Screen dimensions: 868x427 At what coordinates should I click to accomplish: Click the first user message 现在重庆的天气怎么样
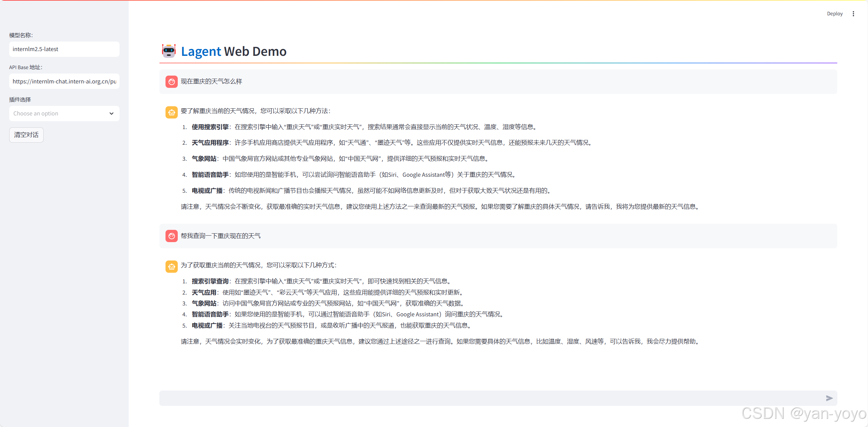pyautogui.click(x=211, y=81)
